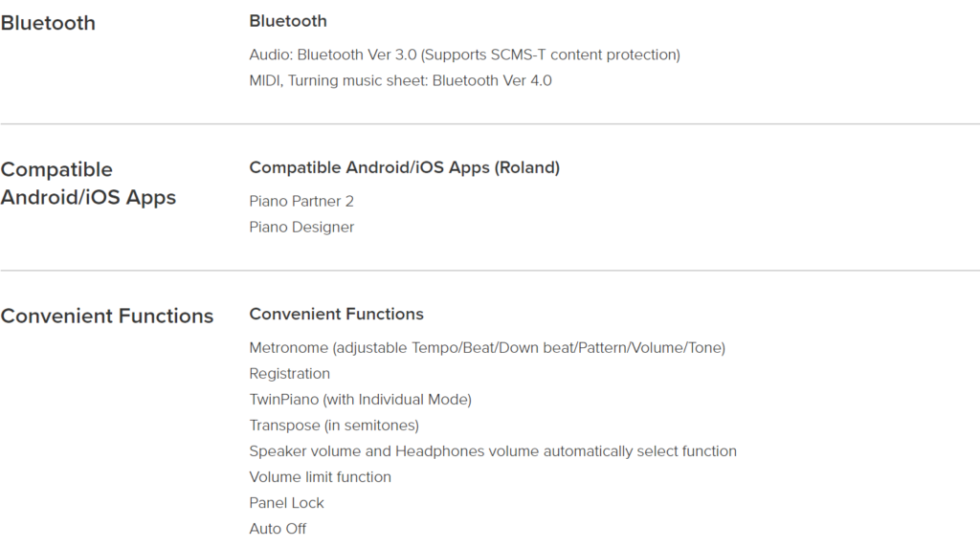Screen dimensions: 980x547
Task: Select the bold Bluetooth subheading
Action: pos(288,21)
